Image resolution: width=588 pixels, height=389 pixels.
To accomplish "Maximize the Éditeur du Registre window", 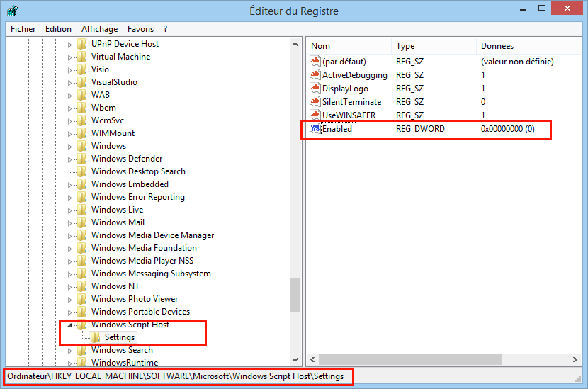I will [x=542, y=9].
